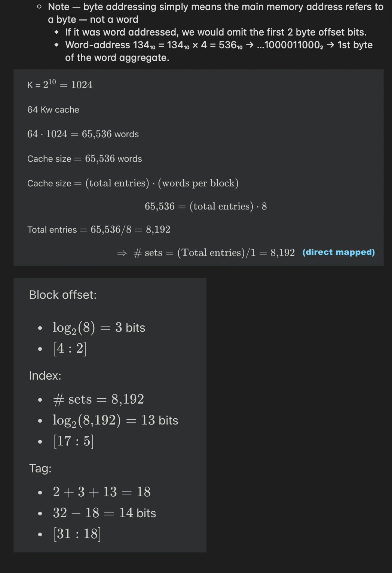
Task: Click the "log₂(8) = 3 bits" bullet item
Action: [99, 327]
